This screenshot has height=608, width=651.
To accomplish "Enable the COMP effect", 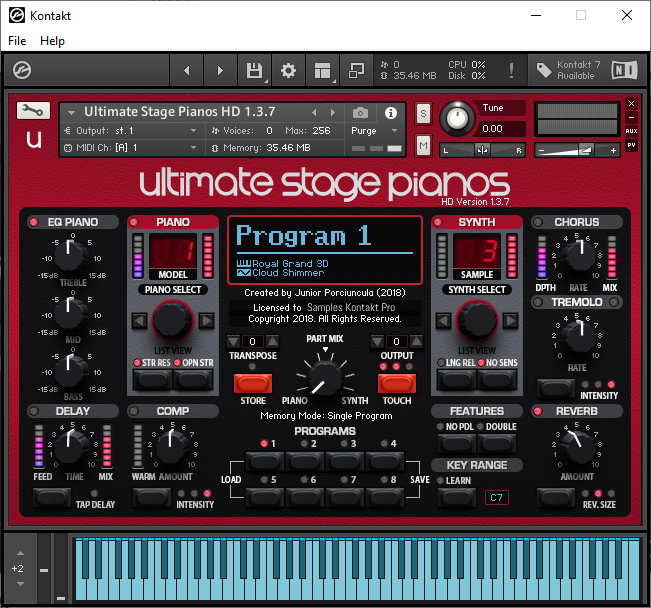I will click(x=134, y=411).
